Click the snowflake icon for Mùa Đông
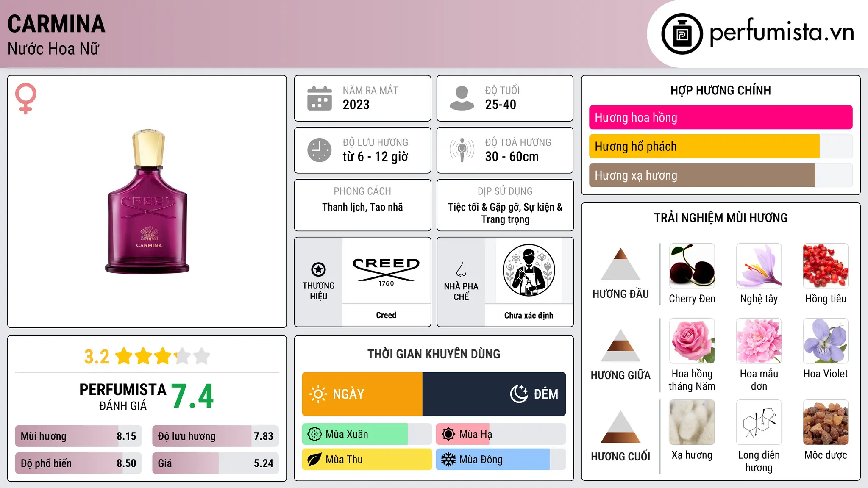This screenshot has height=488, width=868. click(448, 460)
